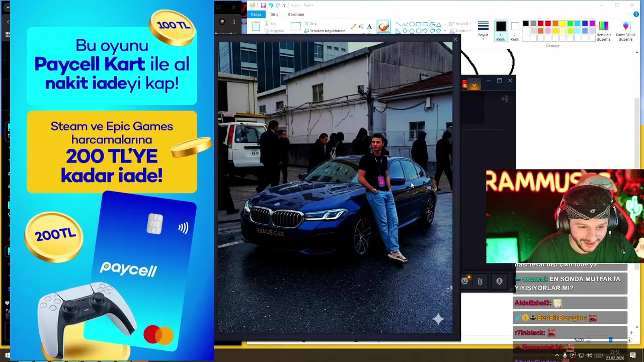Select 1. Renk foreground color box
The image size is (644, 362).
tap(501, 31)
